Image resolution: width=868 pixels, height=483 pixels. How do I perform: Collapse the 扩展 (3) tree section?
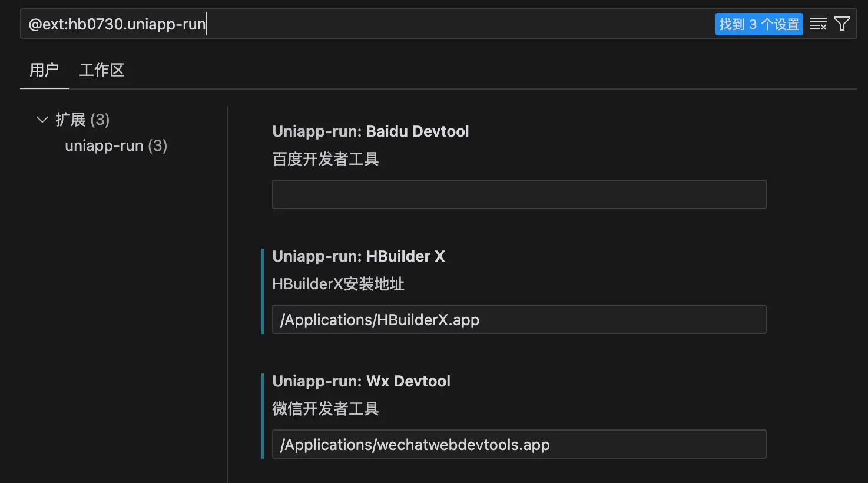pyautogui.click(x=42, y=120)
